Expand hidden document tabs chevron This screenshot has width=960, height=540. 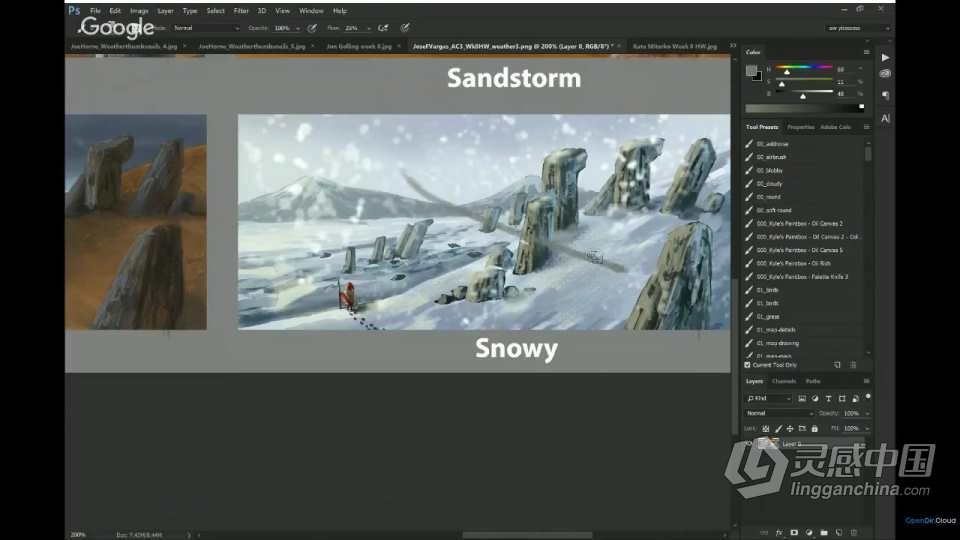pyautogui.click(x=733, y=45)
